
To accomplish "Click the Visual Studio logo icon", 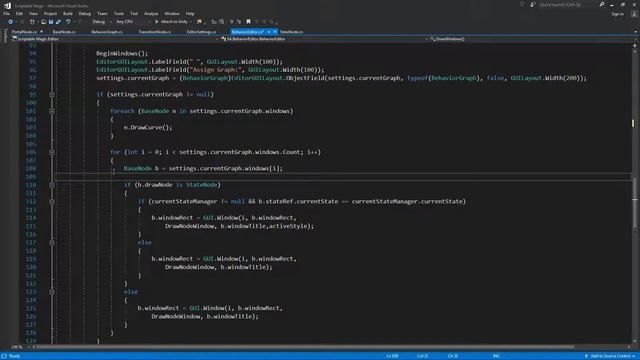I will click(7, 5).
